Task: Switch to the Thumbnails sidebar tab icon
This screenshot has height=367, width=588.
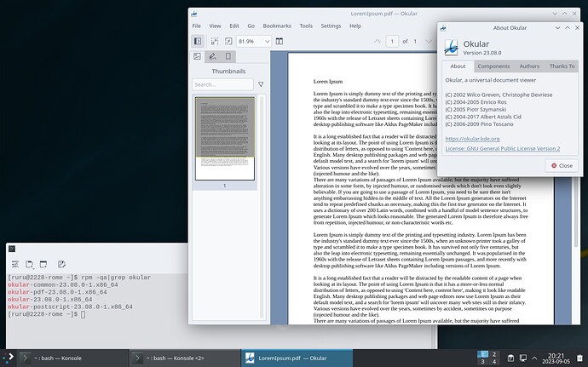Action: coord(197,56)
